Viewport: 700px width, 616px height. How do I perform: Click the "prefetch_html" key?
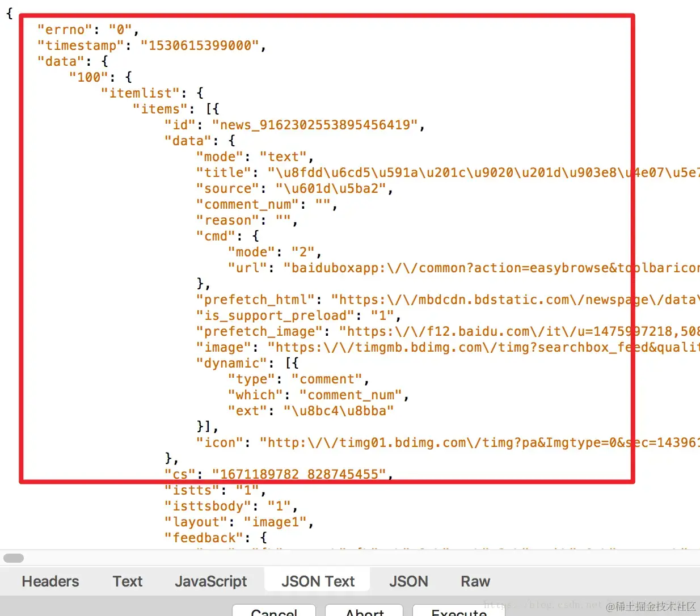point(255,299)
